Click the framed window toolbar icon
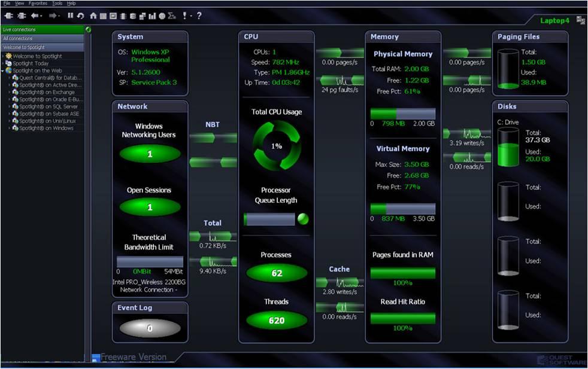The height and width of the screenshot is (369, 588). coord(113,16)
